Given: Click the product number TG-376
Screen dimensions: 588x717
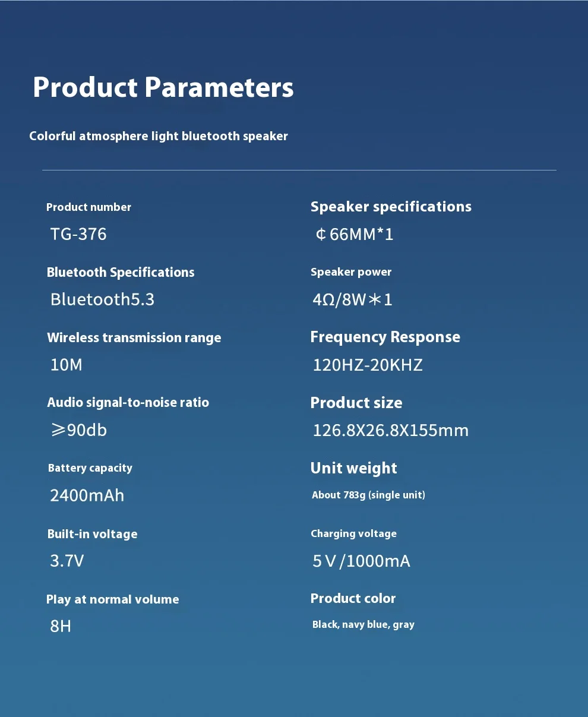Looking at the screenshot, I should click(78, 234).
